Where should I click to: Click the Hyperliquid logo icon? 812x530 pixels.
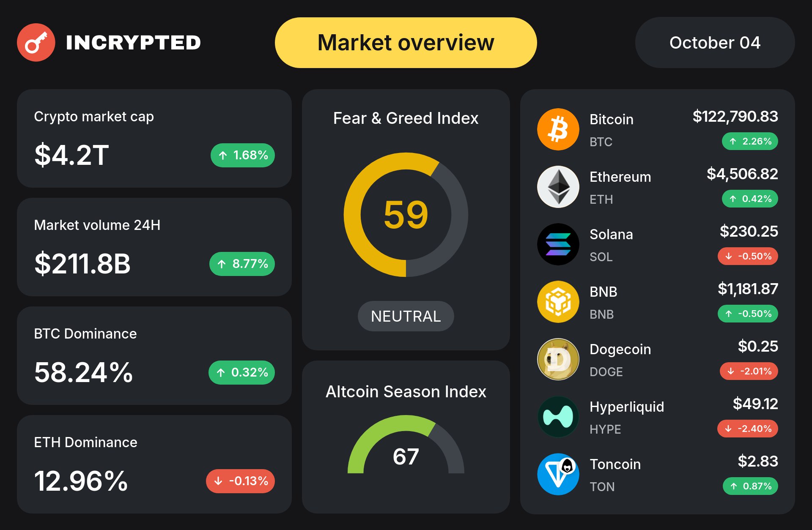[558, 417]
